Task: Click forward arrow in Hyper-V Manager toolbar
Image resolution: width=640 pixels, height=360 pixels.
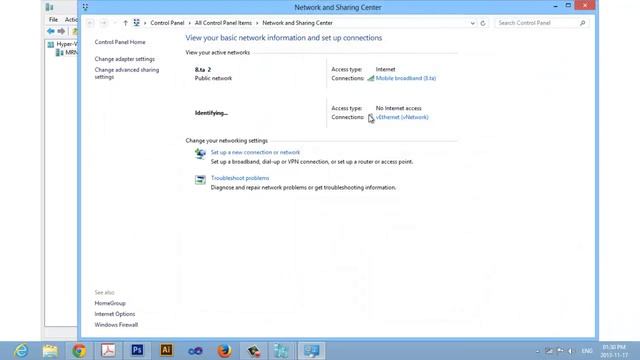Action: [x=61, y=31]
